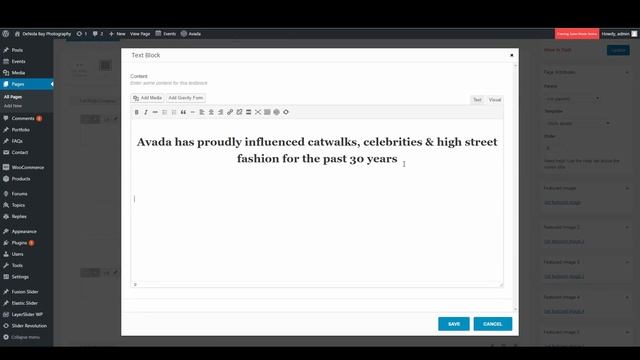Screen dimensions: 640x360
Task: Open Media in admin sidebar
Action: 27,73
